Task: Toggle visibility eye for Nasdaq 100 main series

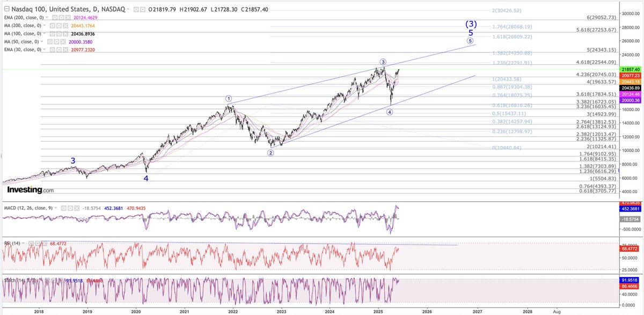Action: [x=136, y=10]
